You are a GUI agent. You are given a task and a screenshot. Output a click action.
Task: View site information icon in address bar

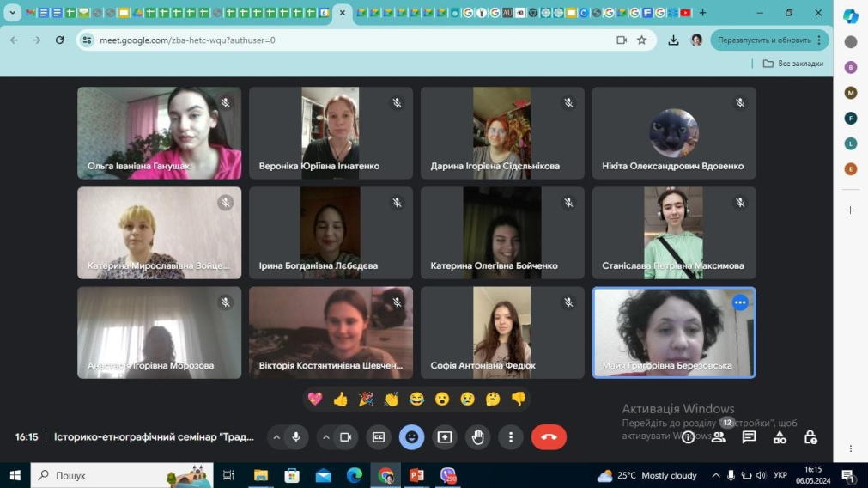[87, 40]
